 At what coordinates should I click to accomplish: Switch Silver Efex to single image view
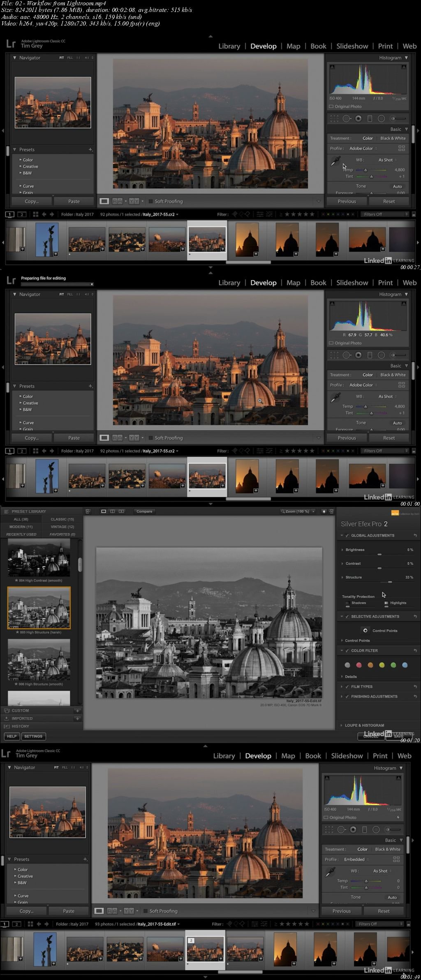point(104,511)
